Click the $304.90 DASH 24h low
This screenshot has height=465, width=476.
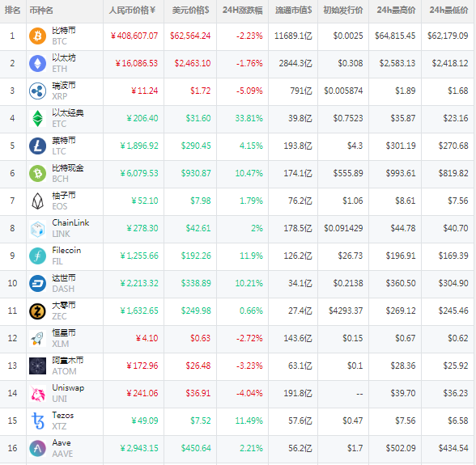point(453,283)
